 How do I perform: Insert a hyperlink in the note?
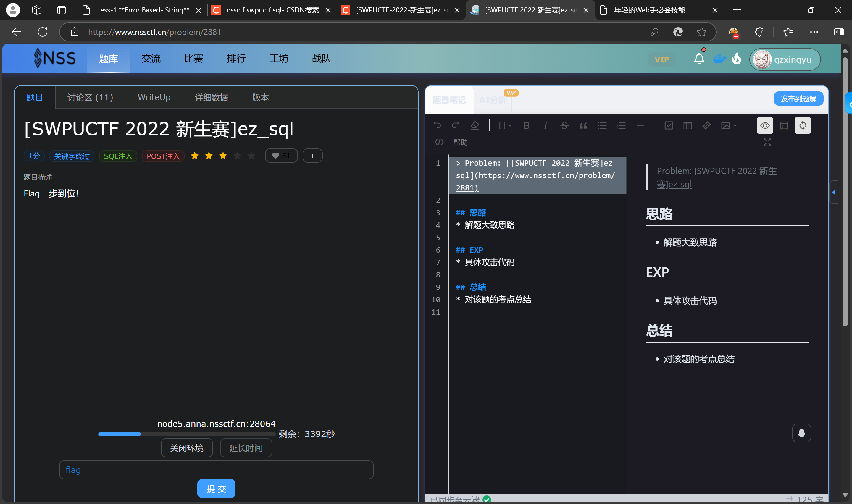pos(707,125)
